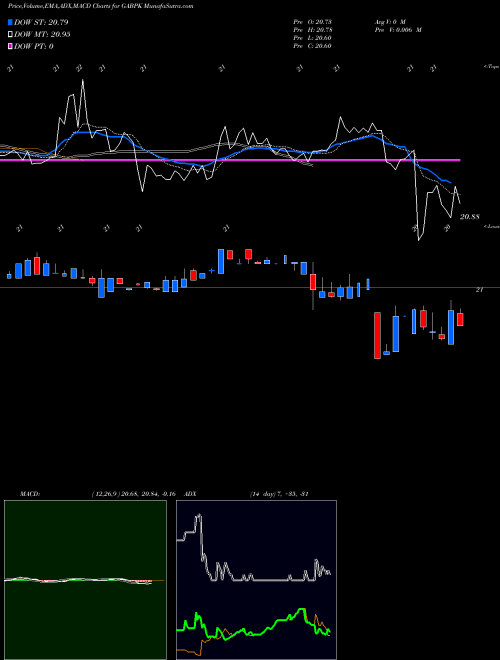Click the Pre L: 20.60 value
The width and height of the screenshot is (500, 660).
[x=313, y=38]
